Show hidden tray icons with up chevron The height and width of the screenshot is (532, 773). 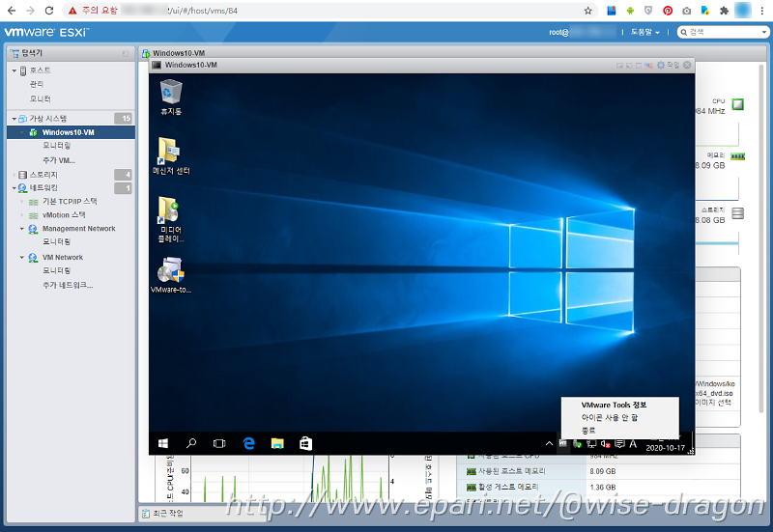coord(549,444)
